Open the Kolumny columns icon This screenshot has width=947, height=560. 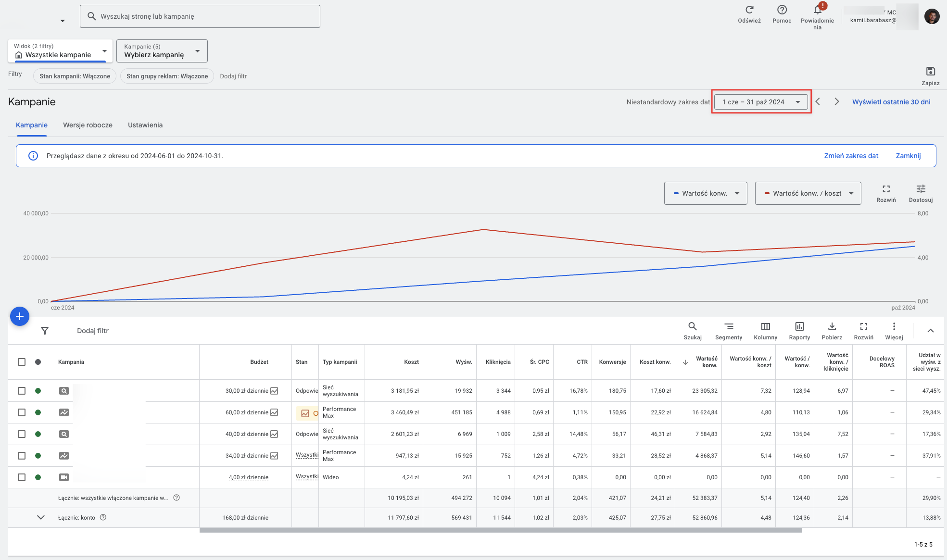click(x=766, y=326)
